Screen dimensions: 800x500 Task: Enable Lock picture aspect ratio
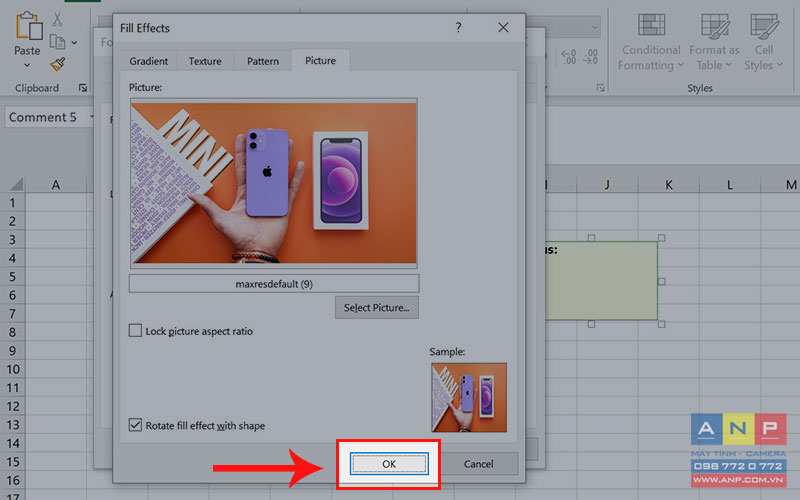coord(135,331)
